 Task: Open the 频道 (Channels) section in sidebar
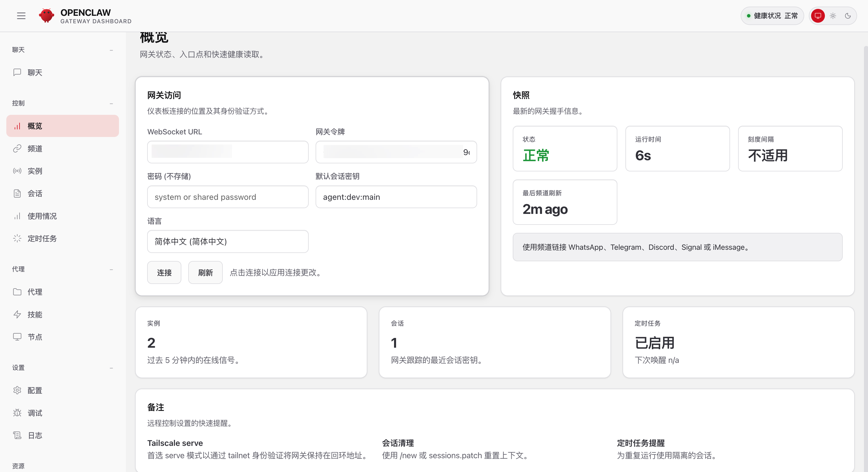(x=35, y=148)
